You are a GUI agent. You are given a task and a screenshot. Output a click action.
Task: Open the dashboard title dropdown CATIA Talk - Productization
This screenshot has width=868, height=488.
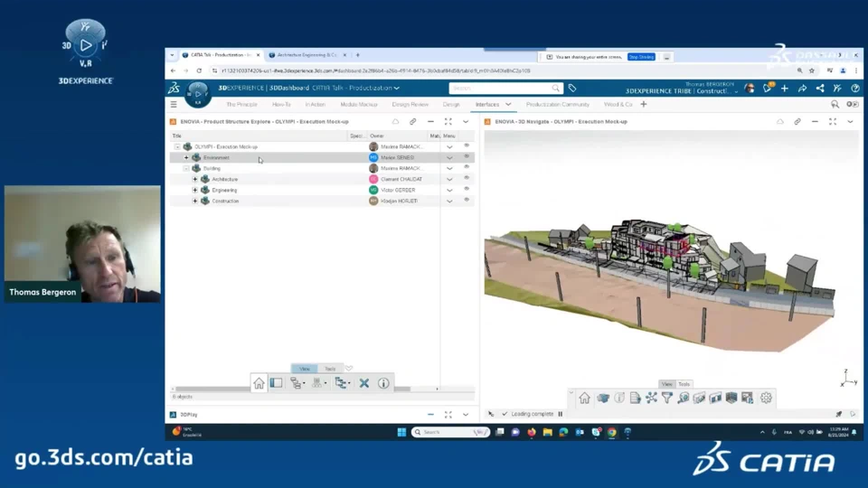[396, 88]
